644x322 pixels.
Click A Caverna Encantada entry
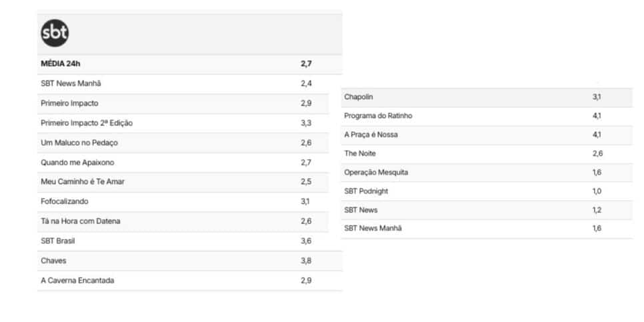point(190,281)
